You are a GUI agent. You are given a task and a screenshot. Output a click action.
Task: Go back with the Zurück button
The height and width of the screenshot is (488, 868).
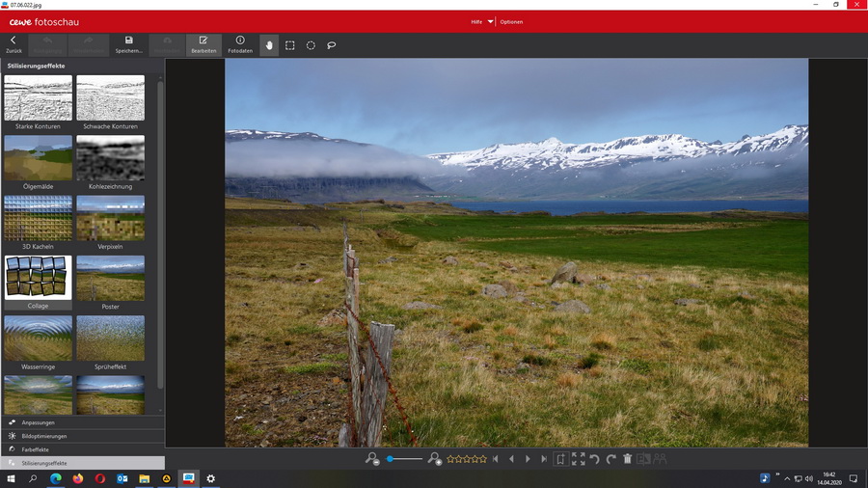tap(14, 44)
